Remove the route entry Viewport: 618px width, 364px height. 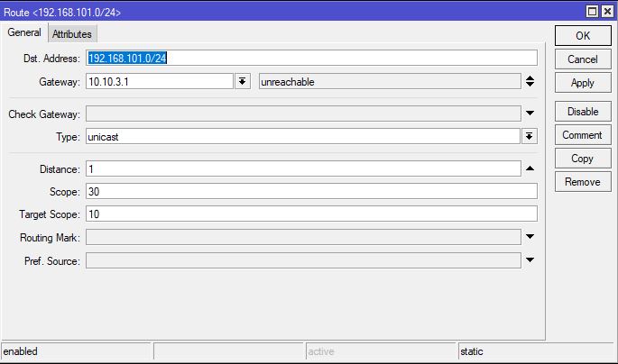[x=583, y=182]
